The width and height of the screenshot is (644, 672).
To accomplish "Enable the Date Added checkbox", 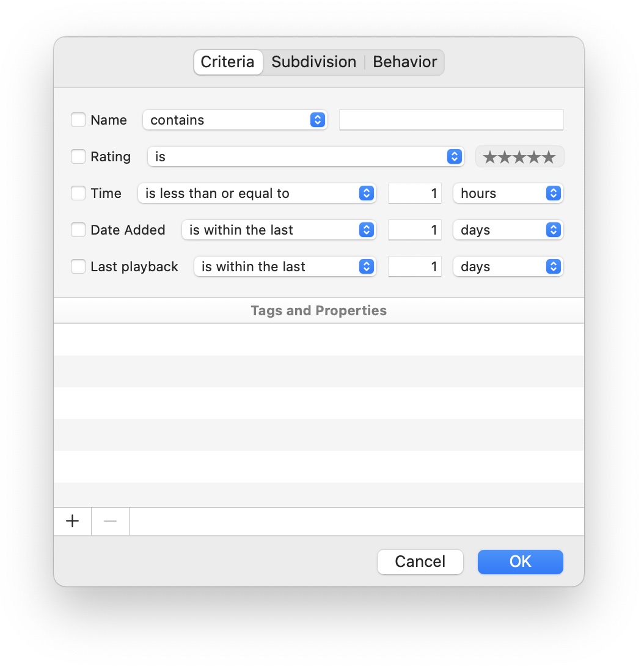I will 78,230.
